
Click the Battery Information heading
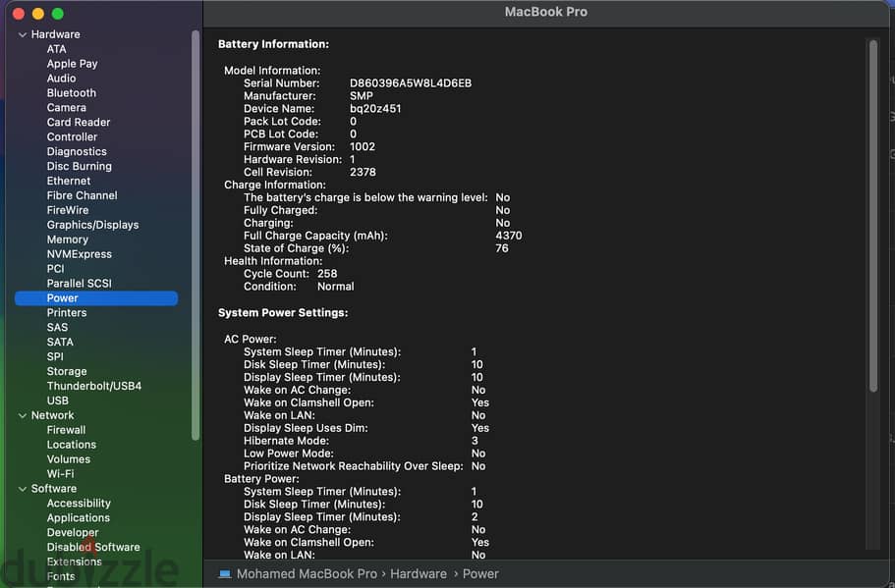point(273,44)
